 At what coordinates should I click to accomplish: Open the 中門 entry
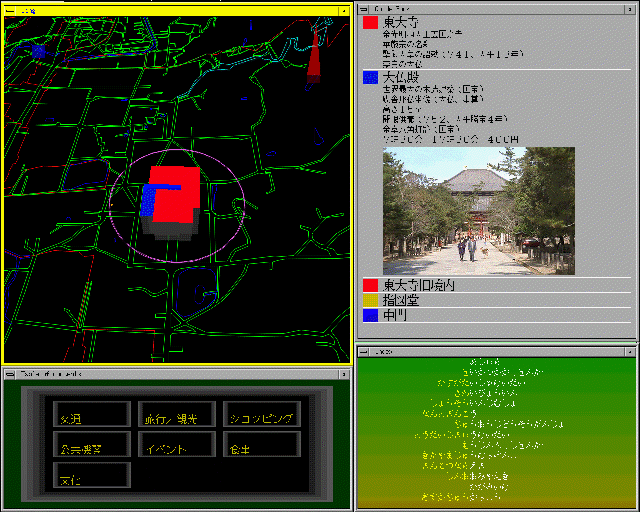(395, 316)
